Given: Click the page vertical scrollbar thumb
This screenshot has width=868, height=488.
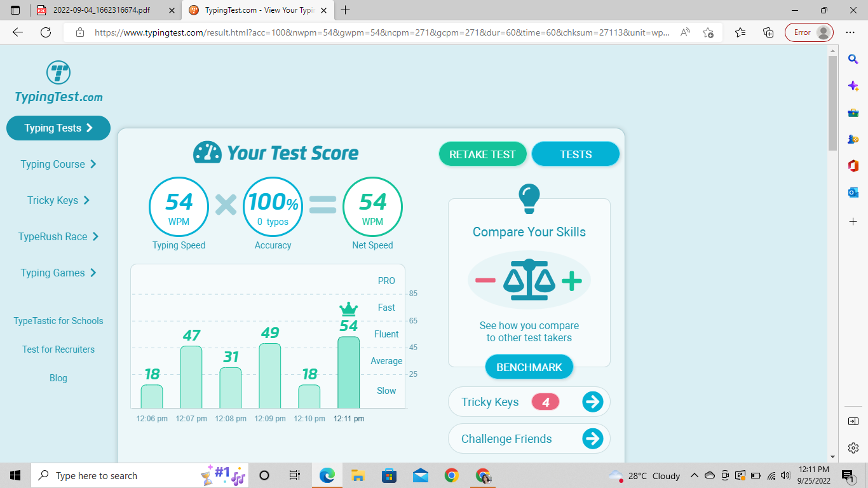Looking at the screenshot, I should tap(832, 103).
